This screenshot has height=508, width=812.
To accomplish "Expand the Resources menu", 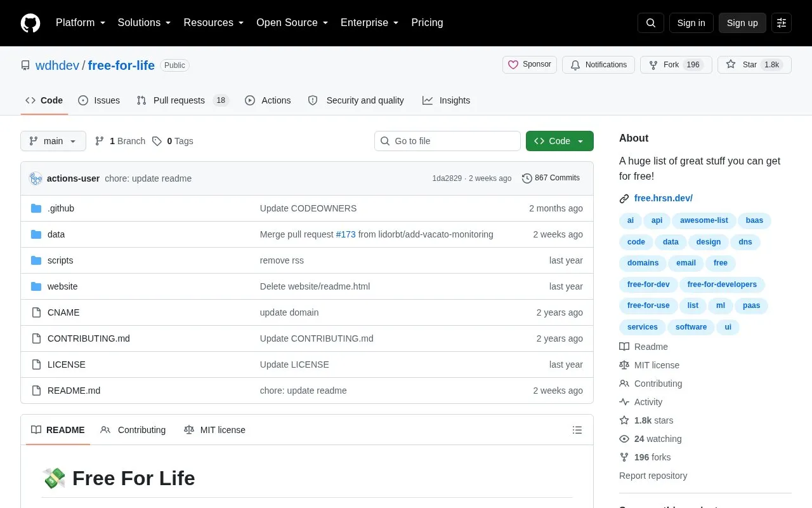I will [x=214, y=23].
